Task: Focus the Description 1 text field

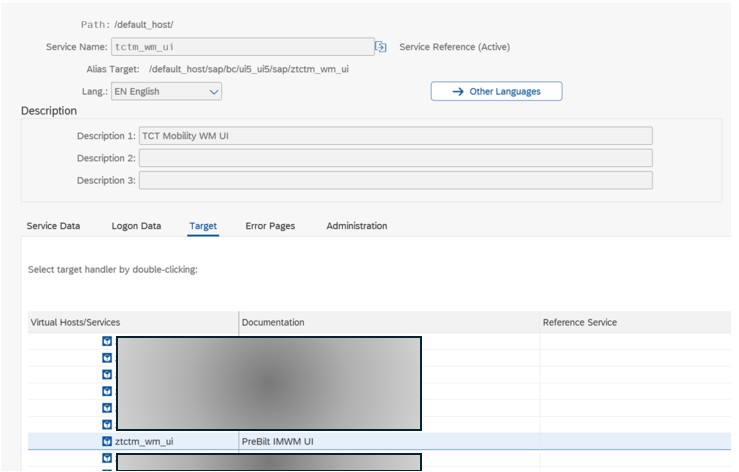Action: click(395, 136)
